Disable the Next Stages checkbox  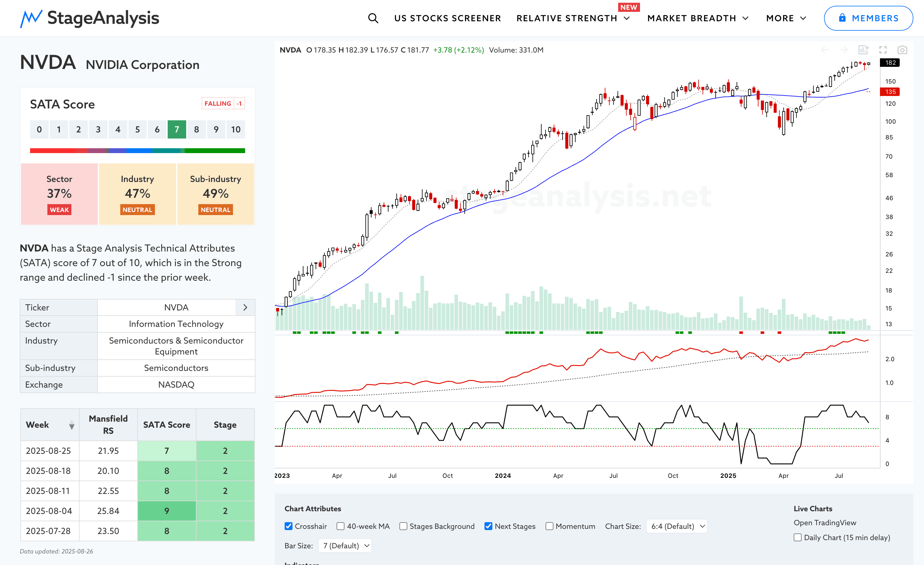coord(488,526)
